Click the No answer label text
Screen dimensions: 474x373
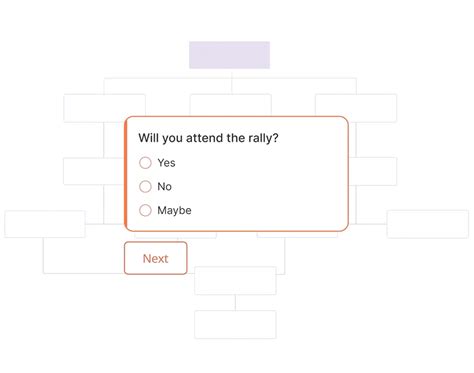click(x=165, y=187)
